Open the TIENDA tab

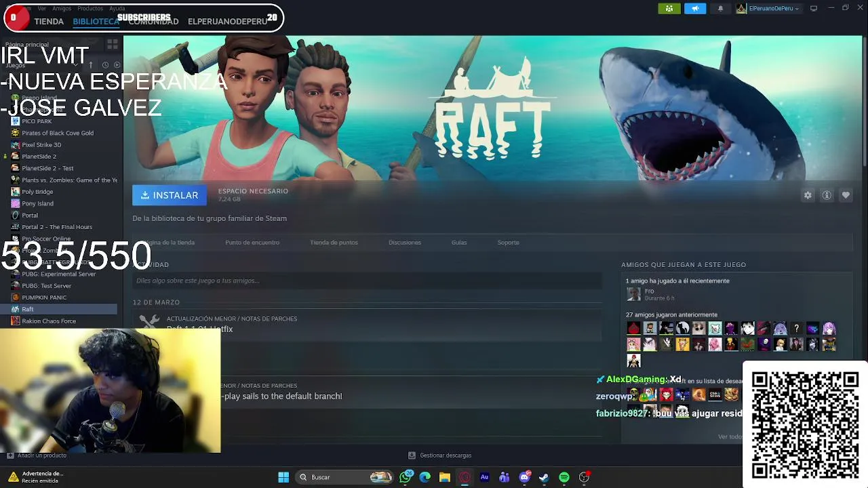click(49, 21)
